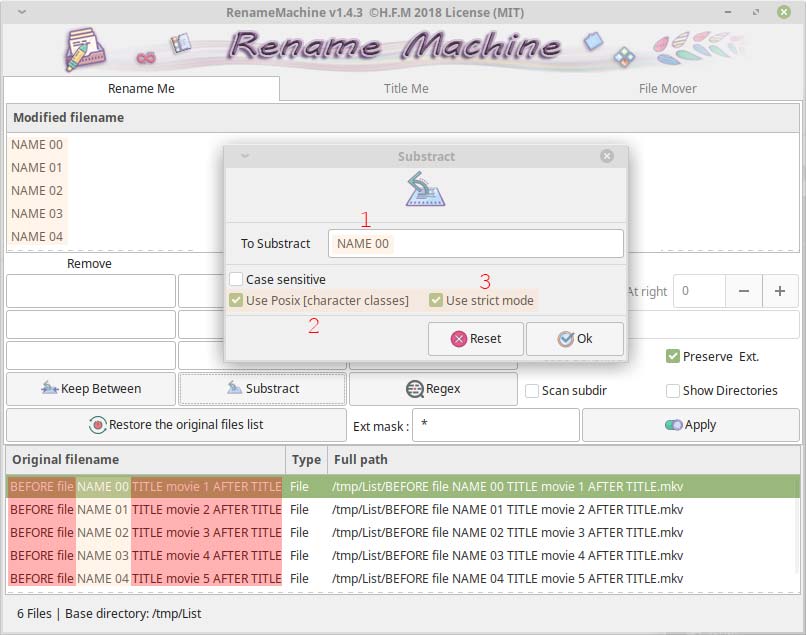806x635 pixels.
Task: Click the To Substract input field
Action: pyautogui.click(x=475, y=243)
